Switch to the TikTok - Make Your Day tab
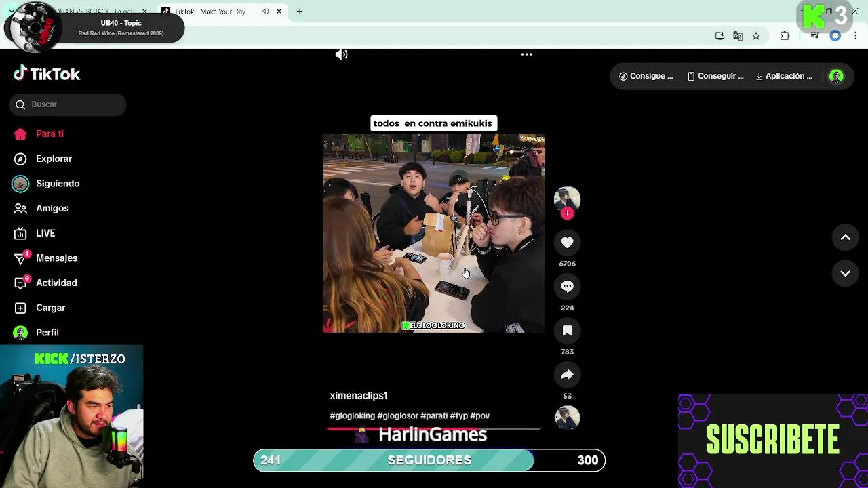The width and height of the screenshot is (868, 488). (210, 12)
